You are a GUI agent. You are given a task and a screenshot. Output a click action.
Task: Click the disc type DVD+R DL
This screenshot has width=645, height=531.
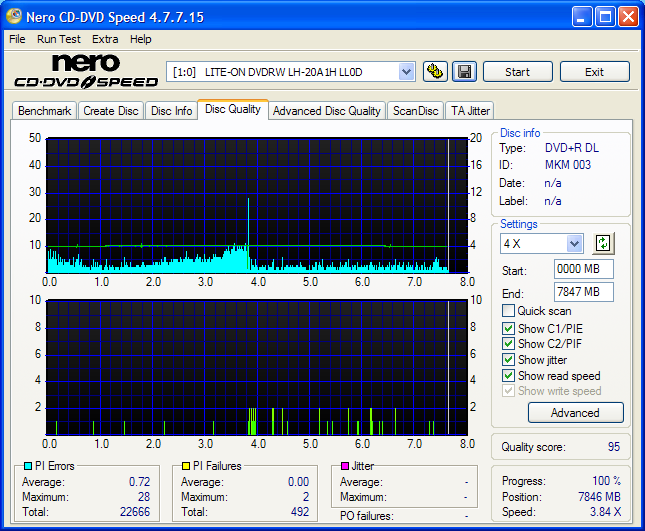572,148
